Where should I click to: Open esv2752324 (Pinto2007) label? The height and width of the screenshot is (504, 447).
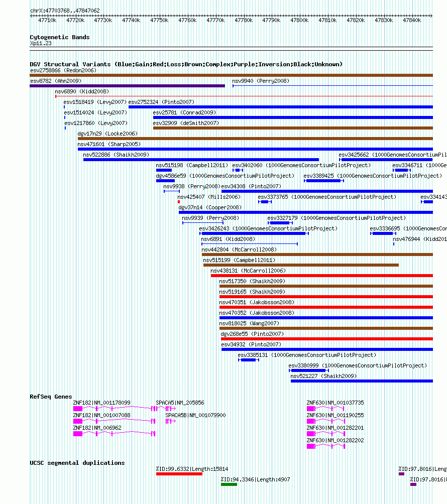pyautogui.click(x=161, y=102)
